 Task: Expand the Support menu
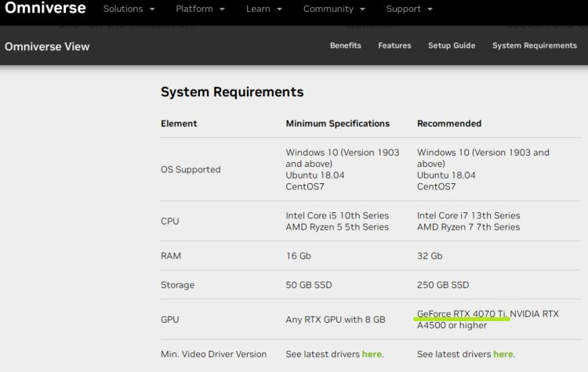tap(408, 9)
